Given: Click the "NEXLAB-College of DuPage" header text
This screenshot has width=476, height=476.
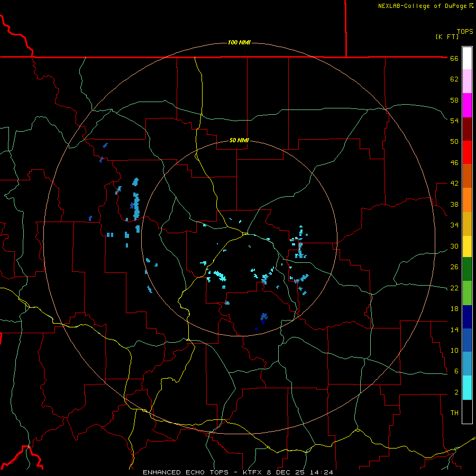Looking at the screenshot, I should coord(422,6).
